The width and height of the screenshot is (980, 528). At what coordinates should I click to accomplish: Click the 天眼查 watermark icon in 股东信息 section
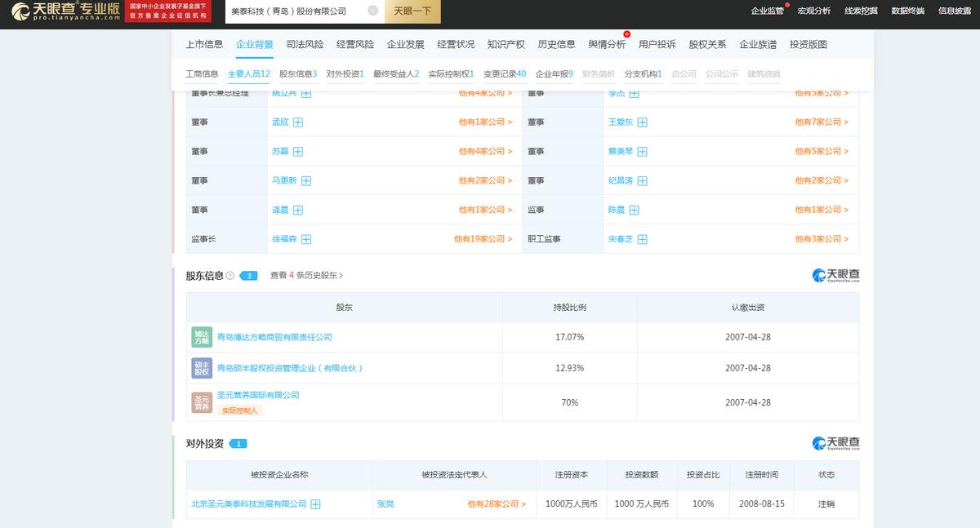(819, 275)
